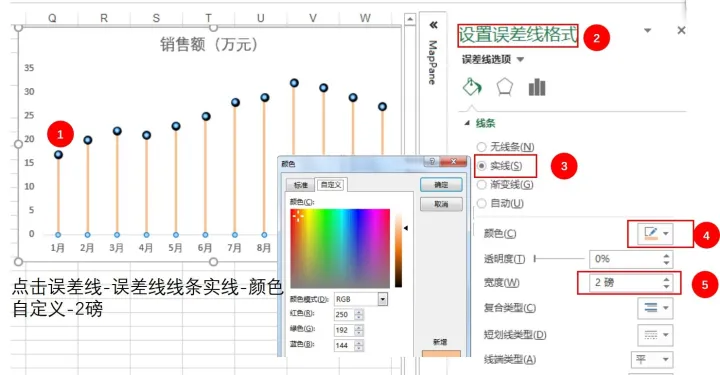
Task: Open 线端类型(A) dropdown showing 平
Action: pyautogui.click(x=652, y=359)
